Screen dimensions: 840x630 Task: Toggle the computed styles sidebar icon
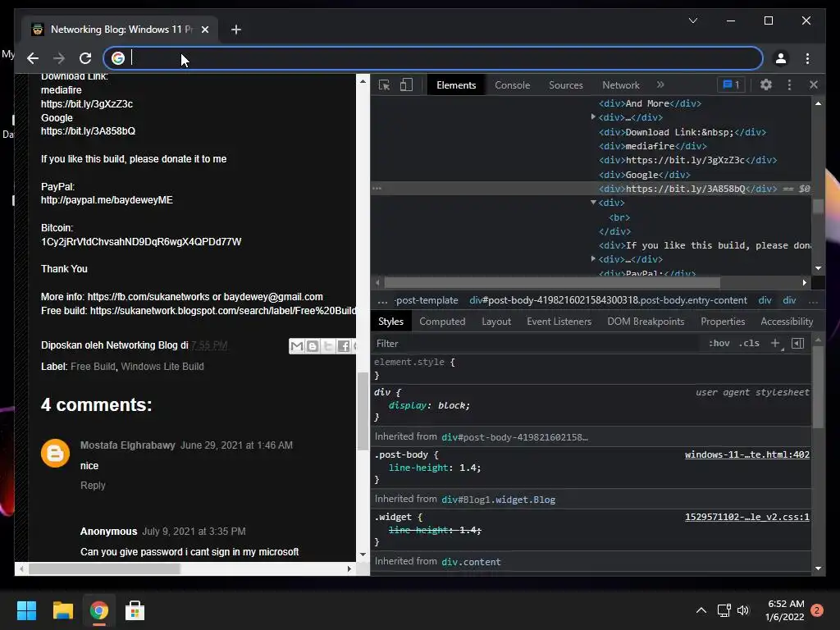click(797, 344)
